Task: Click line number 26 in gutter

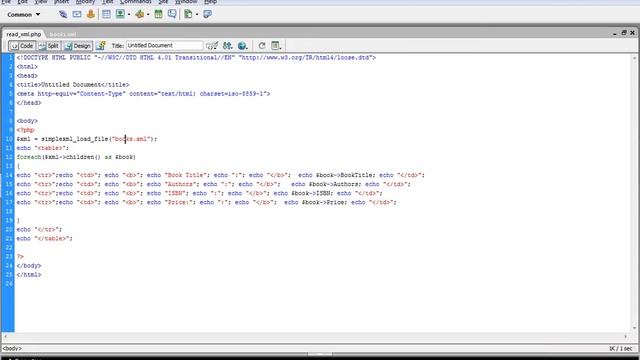Action: point(9,283)
